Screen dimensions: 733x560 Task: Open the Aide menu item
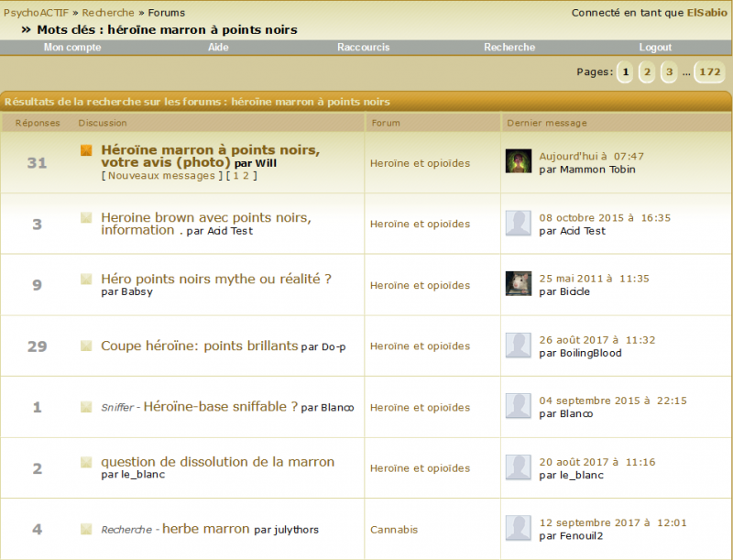coord(218,48)
